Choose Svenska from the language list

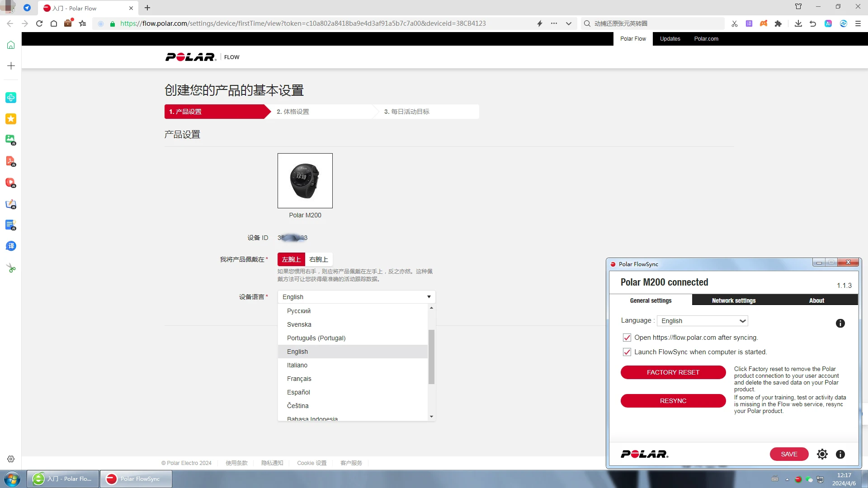pyautogui.click(x=353, y=324)
